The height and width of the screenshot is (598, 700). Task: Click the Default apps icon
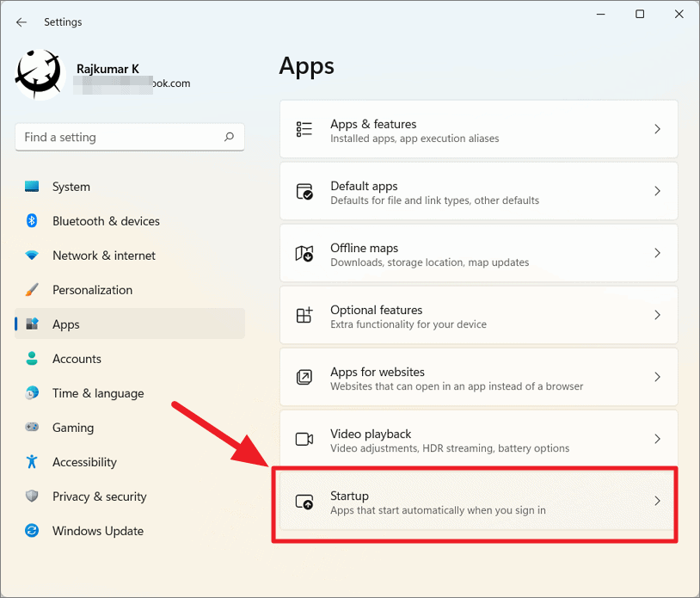coord(304,191)
